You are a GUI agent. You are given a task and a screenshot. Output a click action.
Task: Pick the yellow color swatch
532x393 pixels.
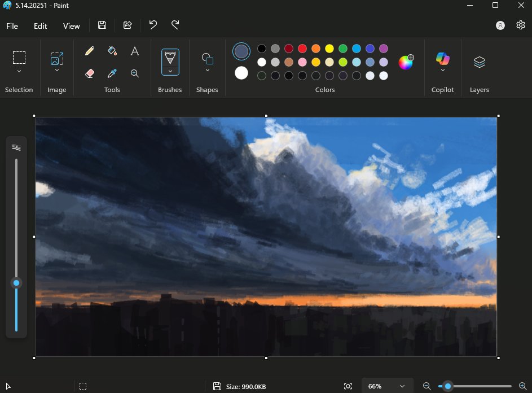[329, 49]
